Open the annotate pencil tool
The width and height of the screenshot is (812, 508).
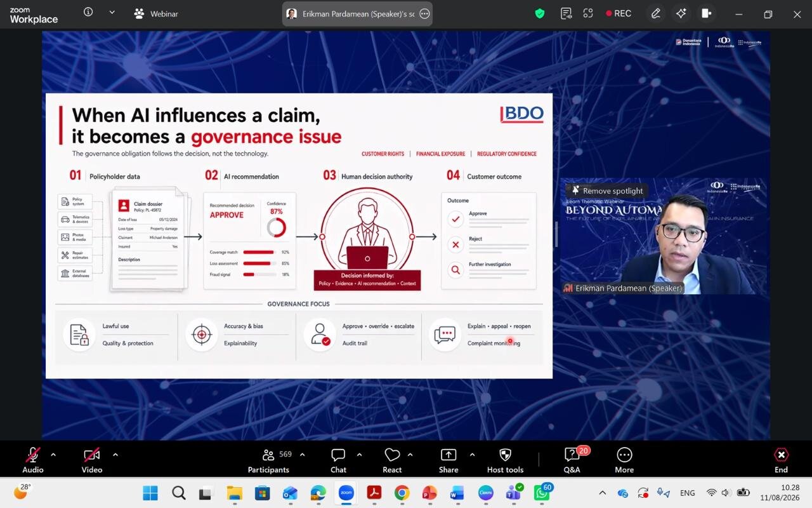tap(655, 13)
